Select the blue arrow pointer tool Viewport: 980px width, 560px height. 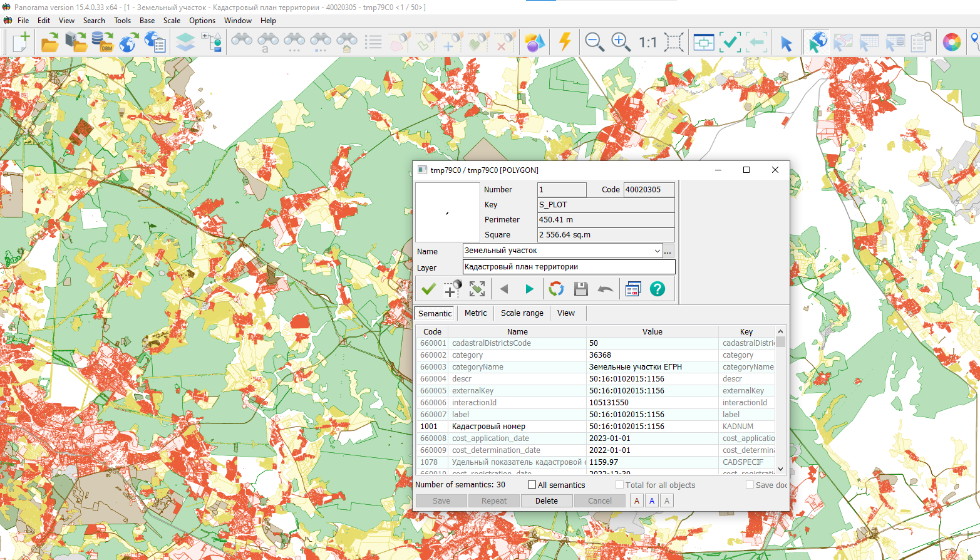pos(786,43)
